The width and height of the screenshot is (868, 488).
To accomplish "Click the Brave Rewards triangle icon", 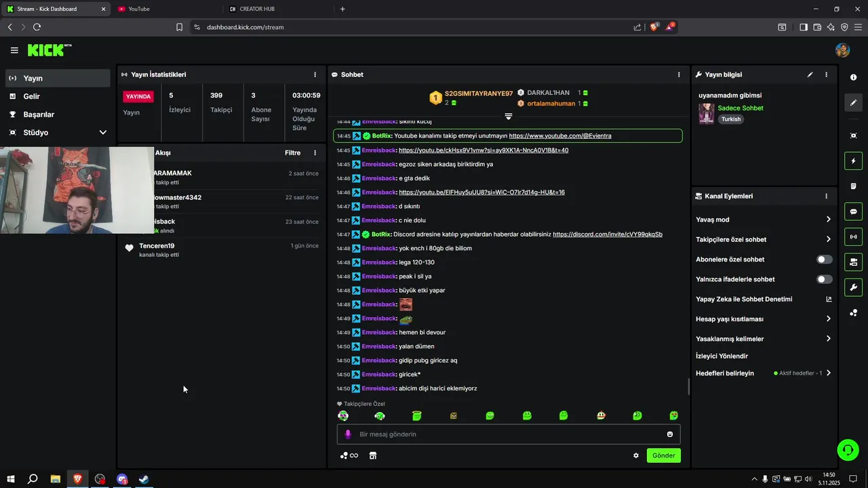I will [670, 27].
